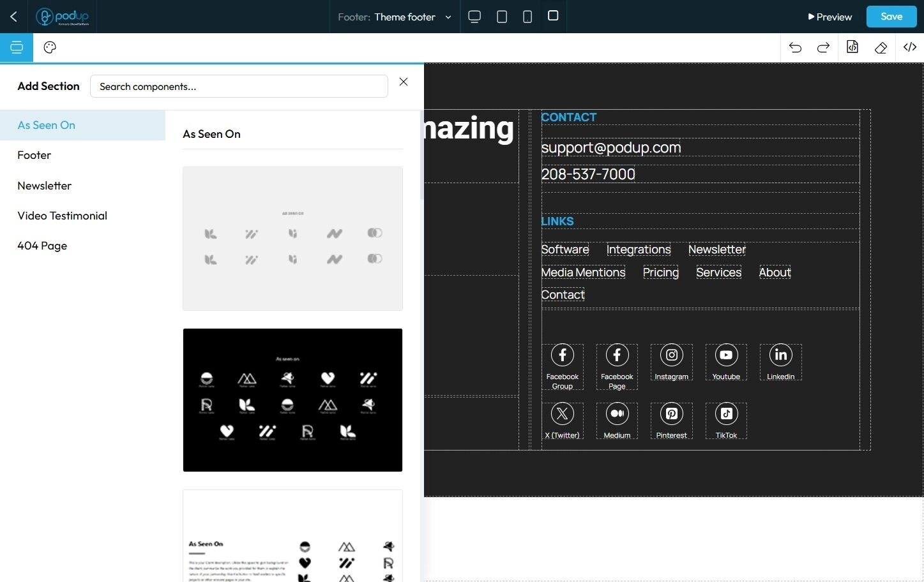Select the LINKS heading
The height and width of the screenshot is (582, 924).
click(x=557, y=221)
